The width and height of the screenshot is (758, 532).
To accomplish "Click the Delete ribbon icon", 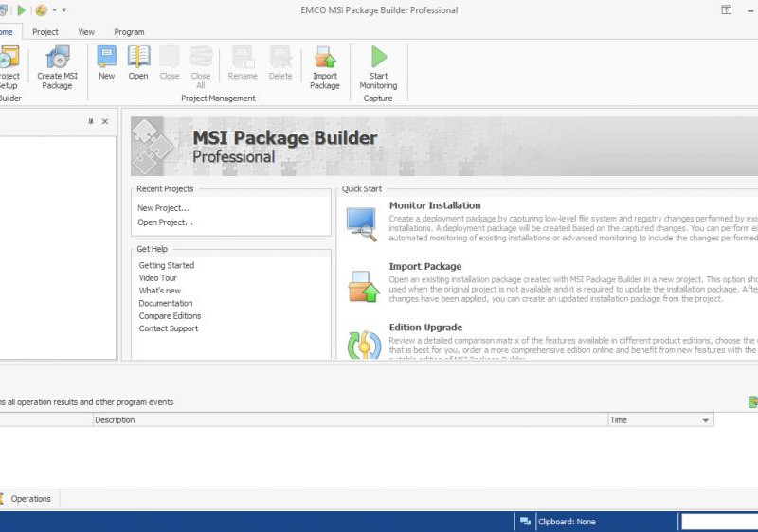I will pyautogui.click(x=280, y=57).
